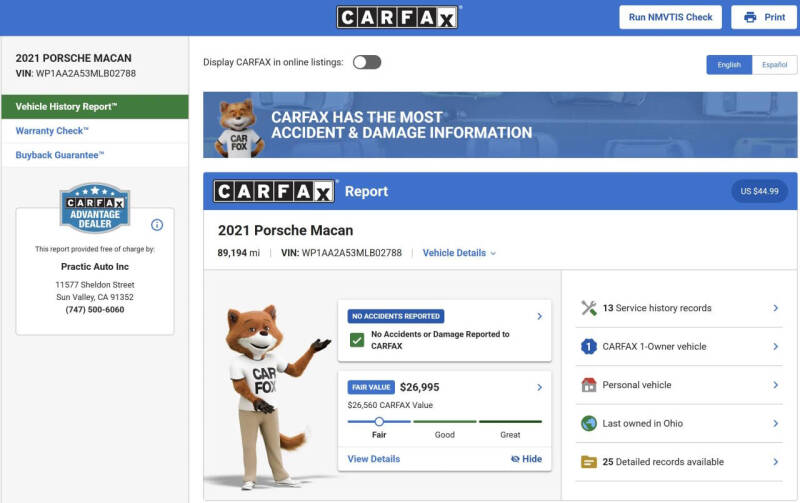Click the FAIR VALUE badge
Screen dimensions: 800x503
[x=371, y=387]
